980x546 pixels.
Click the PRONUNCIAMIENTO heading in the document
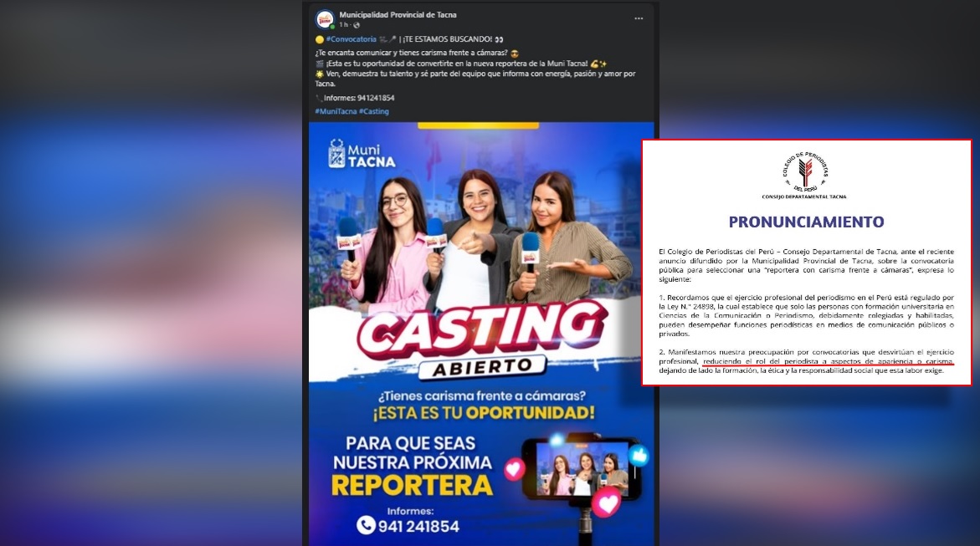[x=806, y=222]
